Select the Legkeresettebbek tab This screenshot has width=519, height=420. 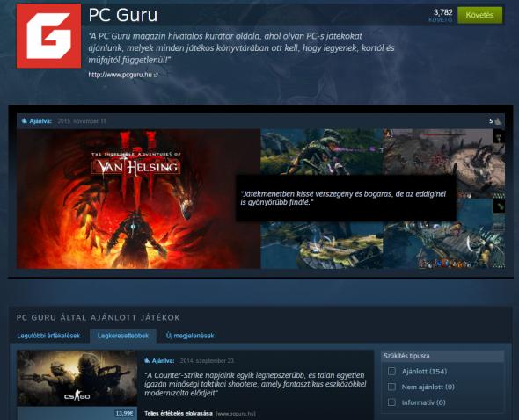[x=123, y=336]
